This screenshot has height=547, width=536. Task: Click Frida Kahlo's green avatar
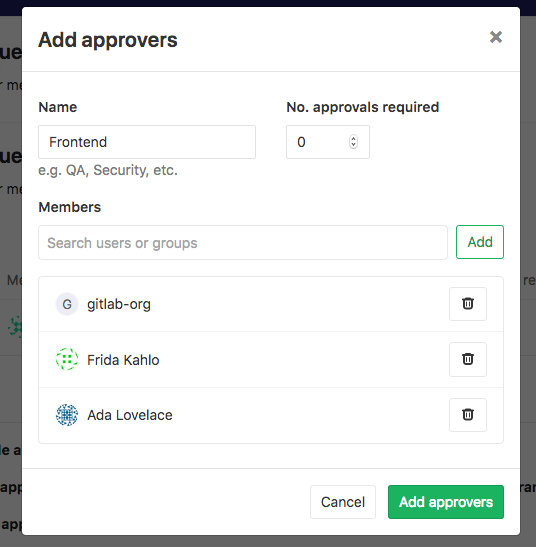coord(67,359)
